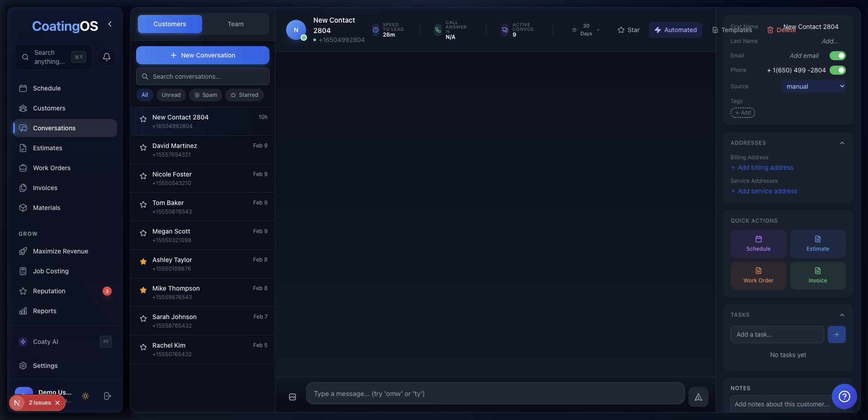Open the Source dropdown set to manual
Image resolution: width=868 pixels, height=420 pixels.
(x=813, y=86)
